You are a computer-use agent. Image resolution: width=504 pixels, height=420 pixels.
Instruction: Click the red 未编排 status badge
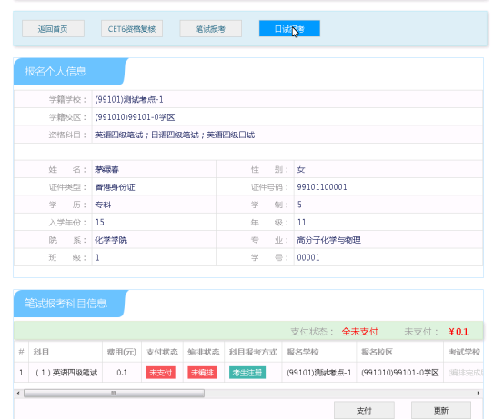(x=202, y=373)
